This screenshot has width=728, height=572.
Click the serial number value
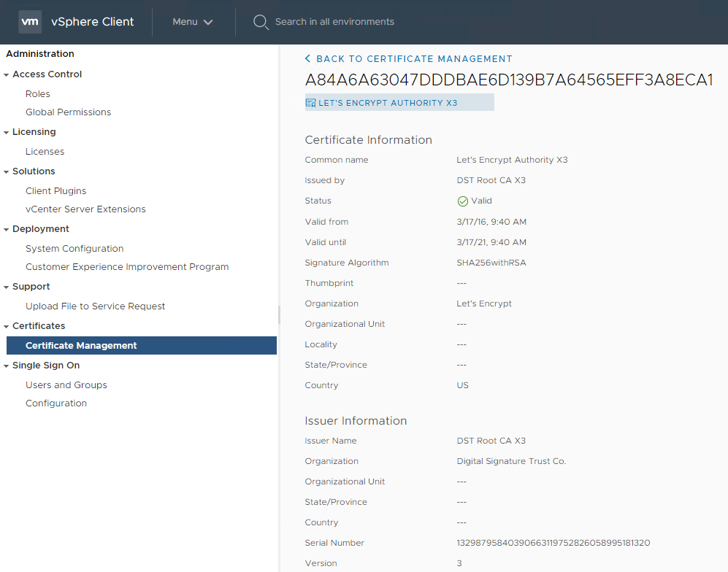553,543
